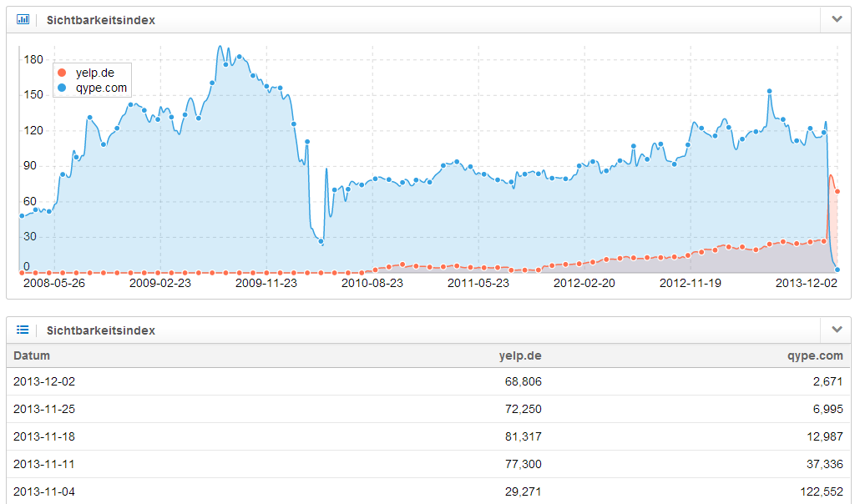Sort table by qype.com column header
This screenshot has height=504, width=855.
[x=815, y=355]
